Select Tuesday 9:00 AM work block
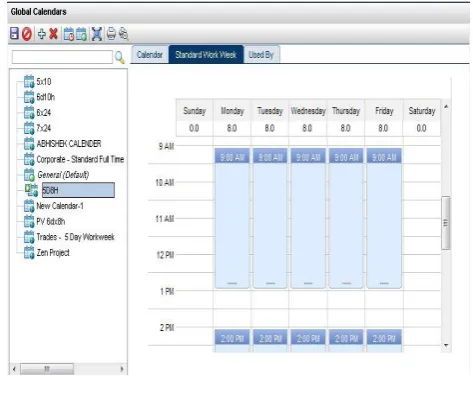473x398 pixels. point(270,218)
